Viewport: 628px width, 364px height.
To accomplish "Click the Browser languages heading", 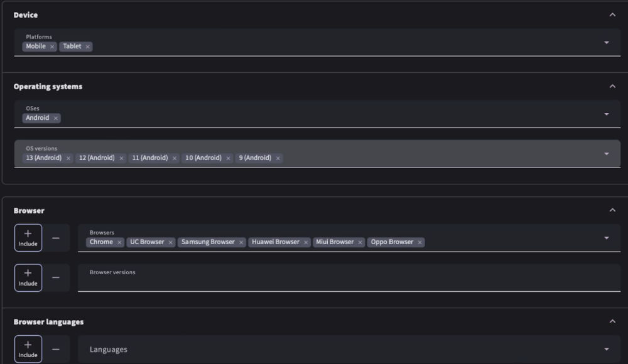I will [48, 322].
